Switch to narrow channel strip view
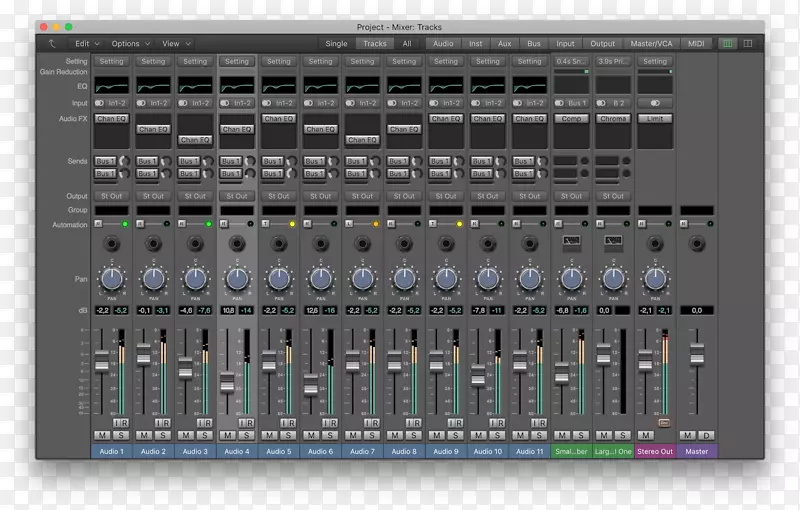The width and height of the screenshot is (800, 510). (x=727, y=44)
